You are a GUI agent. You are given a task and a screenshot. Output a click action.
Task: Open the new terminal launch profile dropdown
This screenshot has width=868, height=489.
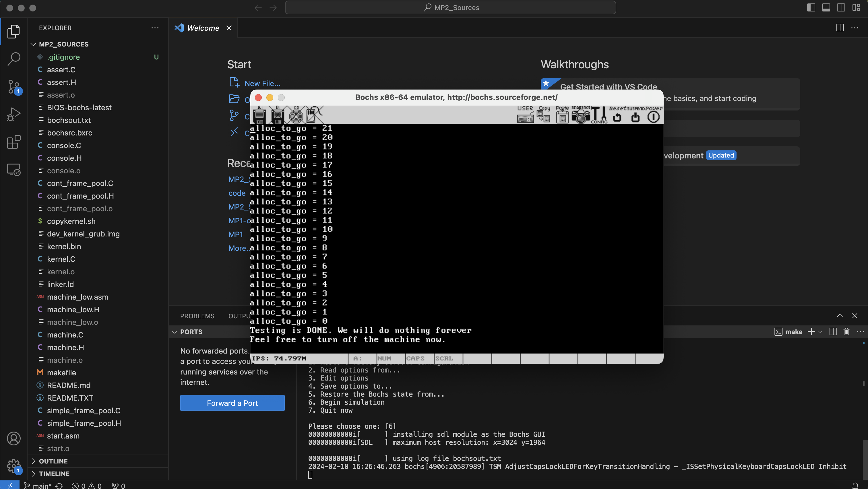820,332
